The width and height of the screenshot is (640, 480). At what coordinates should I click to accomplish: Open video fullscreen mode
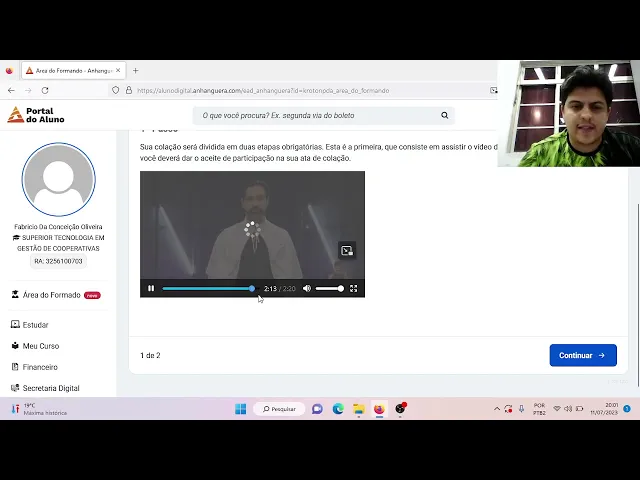pos(353,289)
